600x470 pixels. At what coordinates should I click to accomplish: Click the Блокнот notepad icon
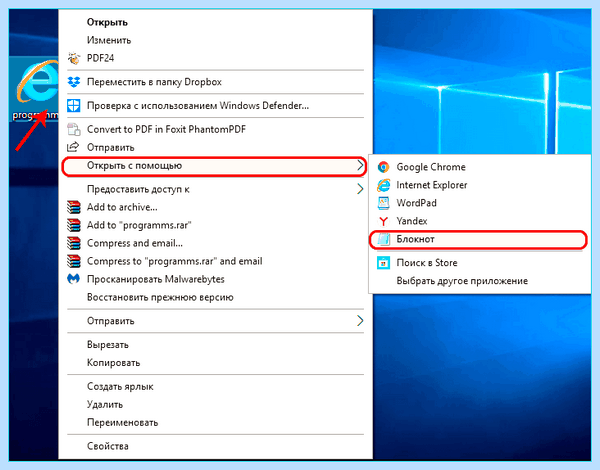(x=383, y=239)
